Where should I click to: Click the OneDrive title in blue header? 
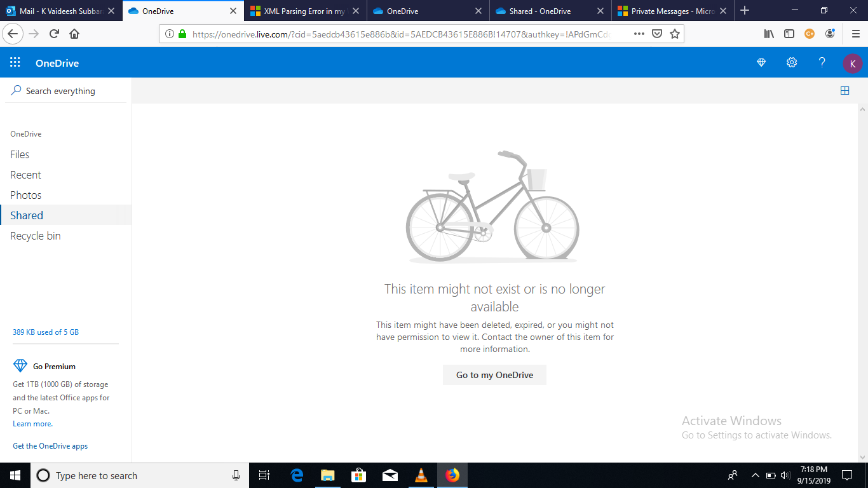(57, 63)
